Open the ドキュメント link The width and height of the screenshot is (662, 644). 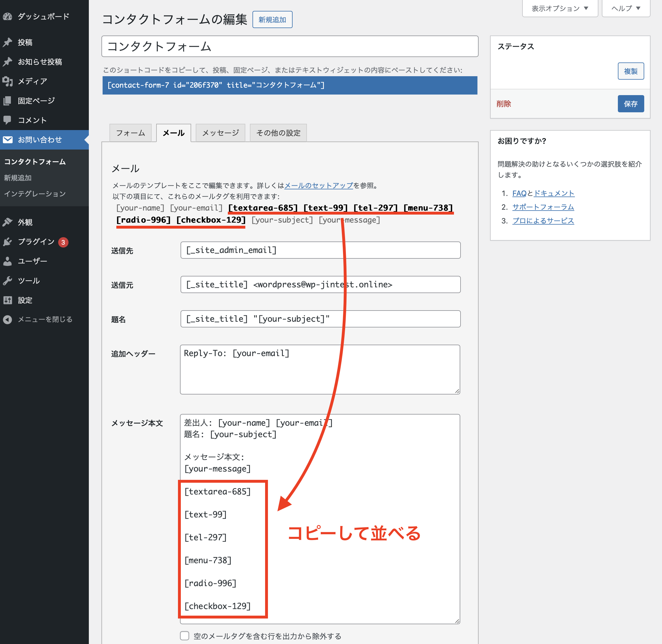coord(554,193)
